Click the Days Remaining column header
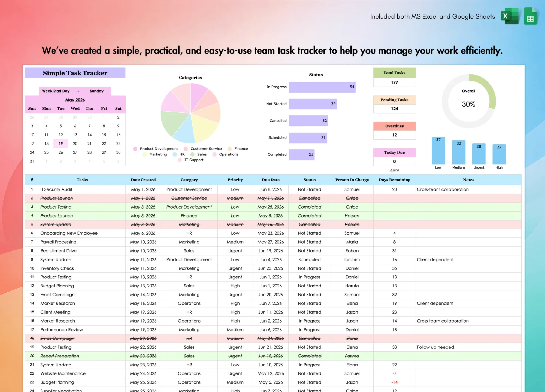Viewport: 545px width, 392px height. 394,180
